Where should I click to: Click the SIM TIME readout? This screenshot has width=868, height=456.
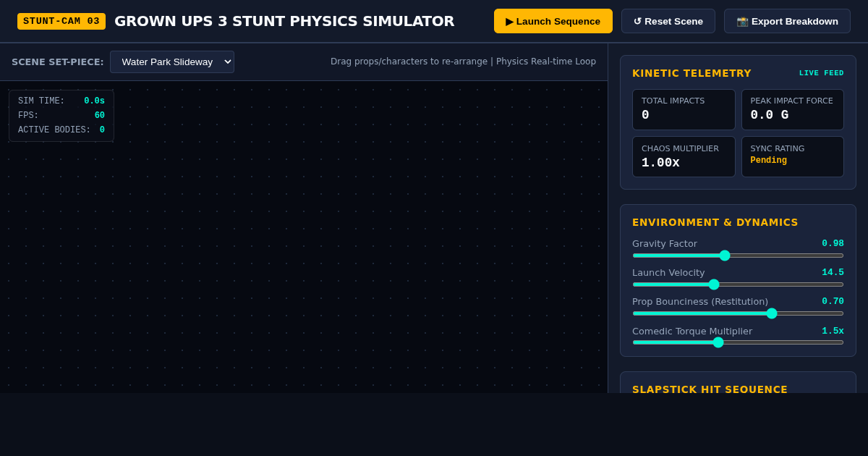coord(61,101)
